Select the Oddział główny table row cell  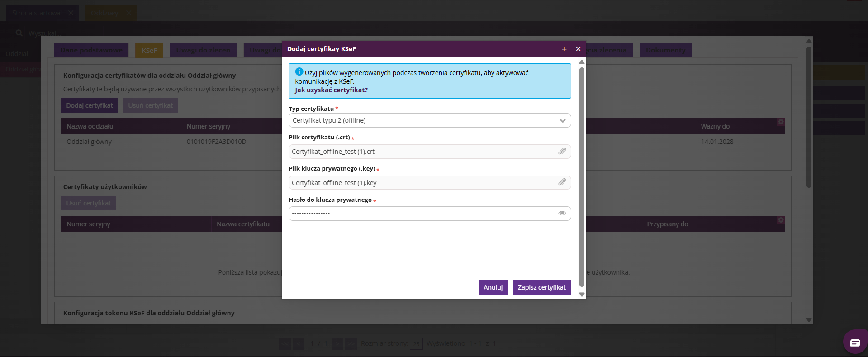89,142
